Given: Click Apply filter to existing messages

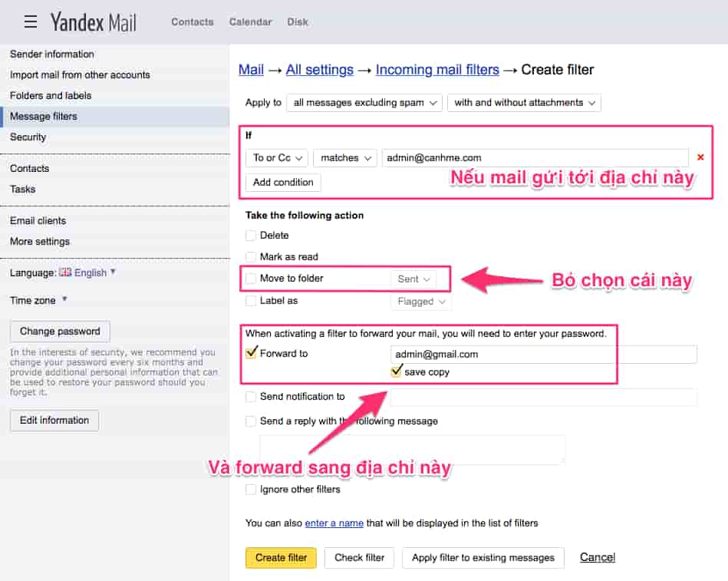Looking at the screenshot, I should (x=483, y=558).
